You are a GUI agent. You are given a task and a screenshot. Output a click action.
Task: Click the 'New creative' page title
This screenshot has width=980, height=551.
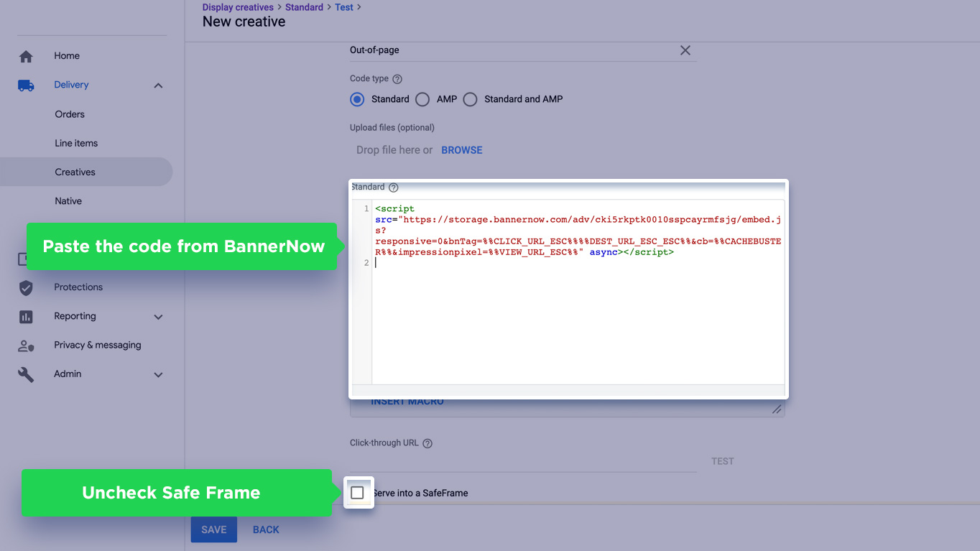click(244, 22)
